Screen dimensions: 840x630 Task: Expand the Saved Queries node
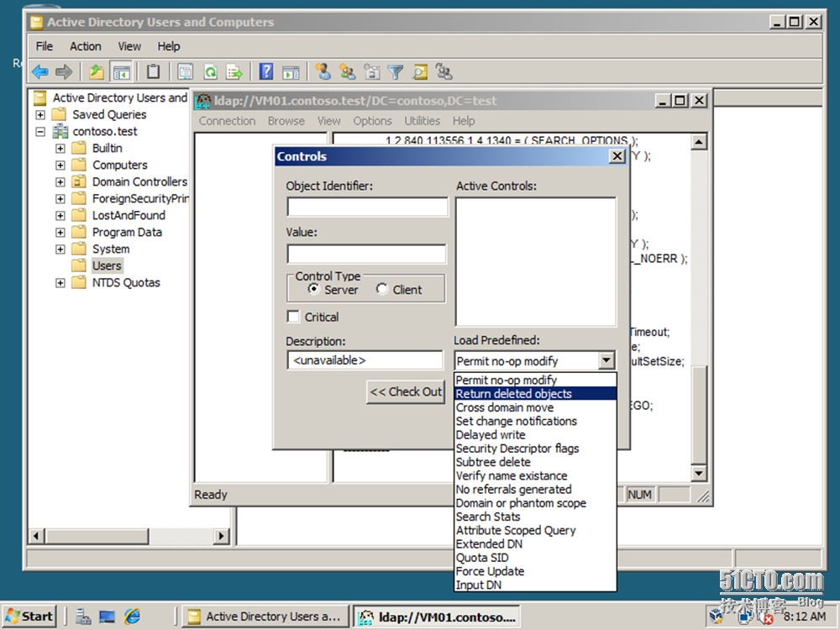[x=40, y=114]
